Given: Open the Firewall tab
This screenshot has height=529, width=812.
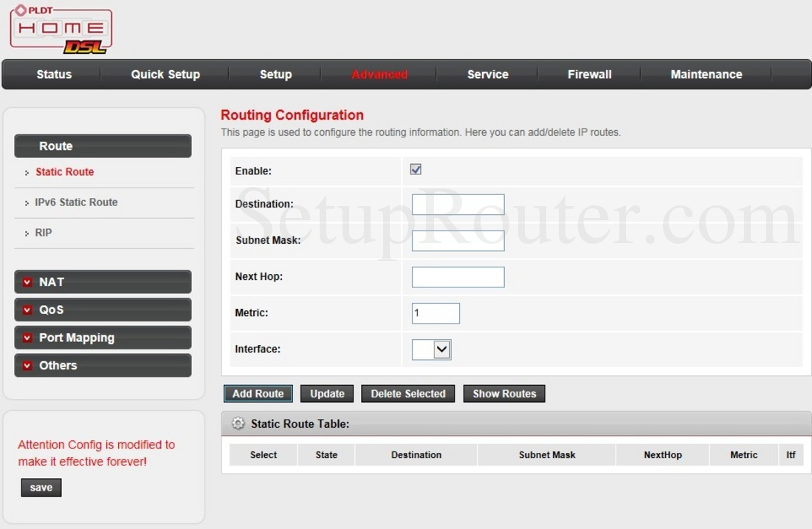Looking at the screenshot, I should pyautogui.click(x=589, y=75).
